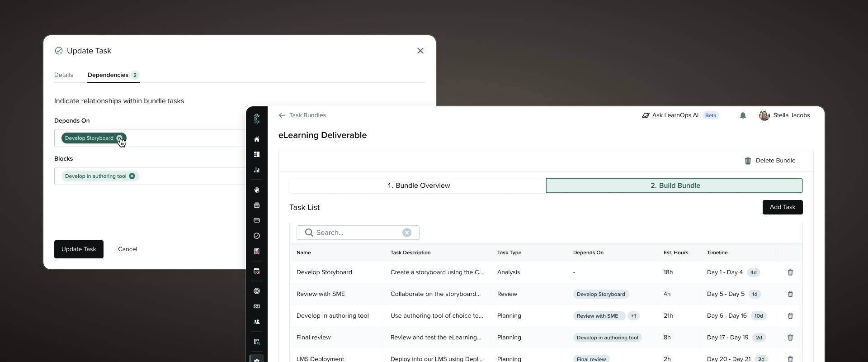Click the Develop Storyboard chip in Review row

601,294
